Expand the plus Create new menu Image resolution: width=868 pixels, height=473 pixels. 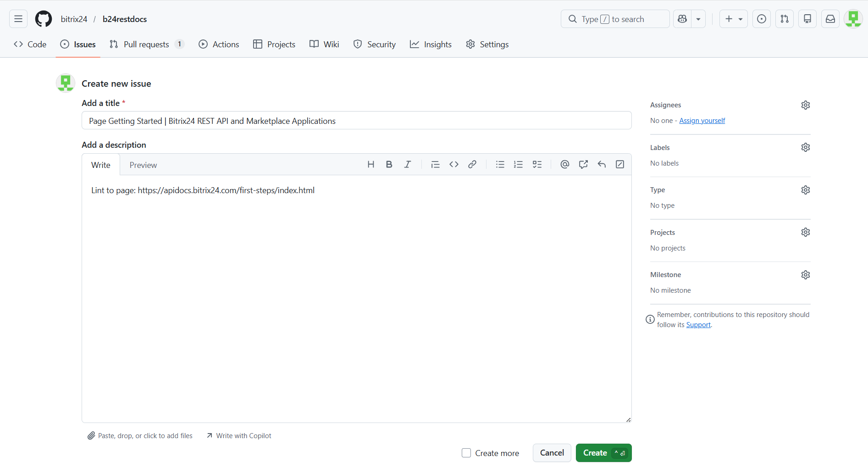tap(733, 19)
